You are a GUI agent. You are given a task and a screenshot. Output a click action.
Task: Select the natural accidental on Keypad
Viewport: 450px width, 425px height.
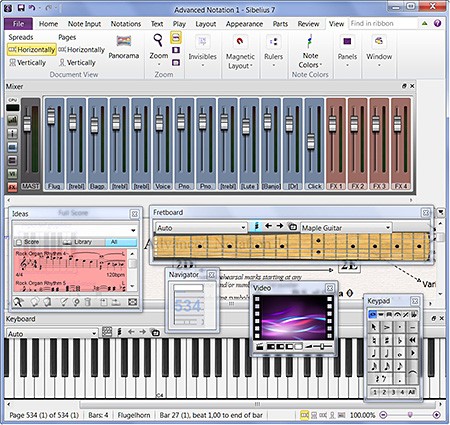(x=374, y=340)
